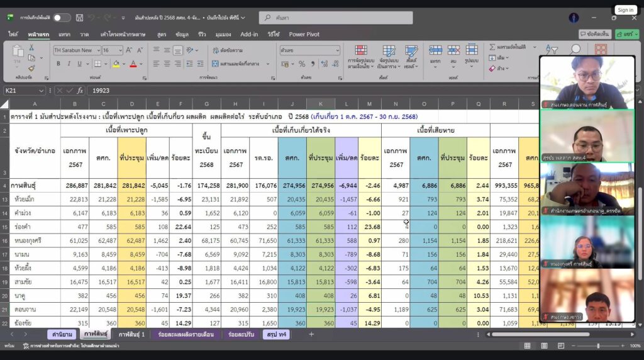Viewport: 644px width, 360px height.
Task: Click the Cut scissors icon
Action: pyautogui.click(x=31, y=48)
